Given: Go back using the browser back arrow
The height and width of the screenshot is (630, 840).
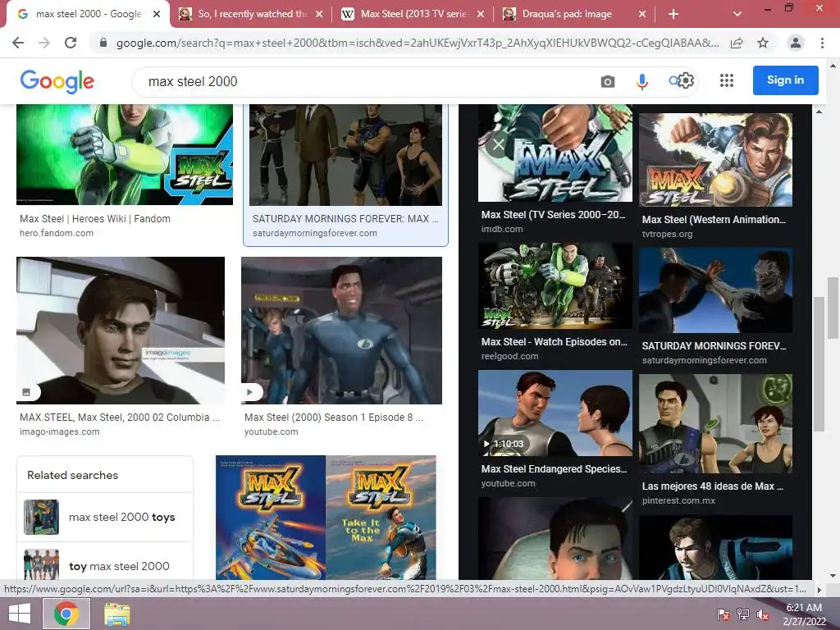Looking at the screenshot, I should [x=18, y=43].
